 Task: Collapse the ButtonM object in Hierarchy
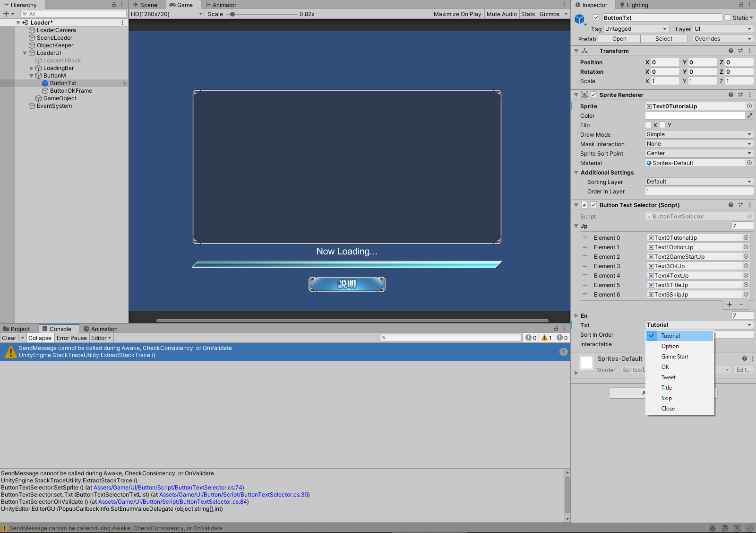click(32, 76)
